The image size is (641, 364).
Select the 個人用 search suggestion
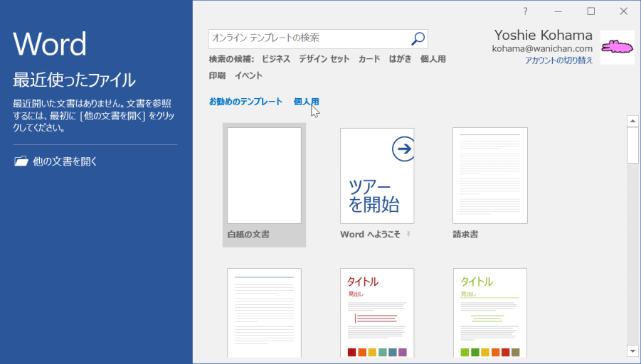click(x=433, y=59)
